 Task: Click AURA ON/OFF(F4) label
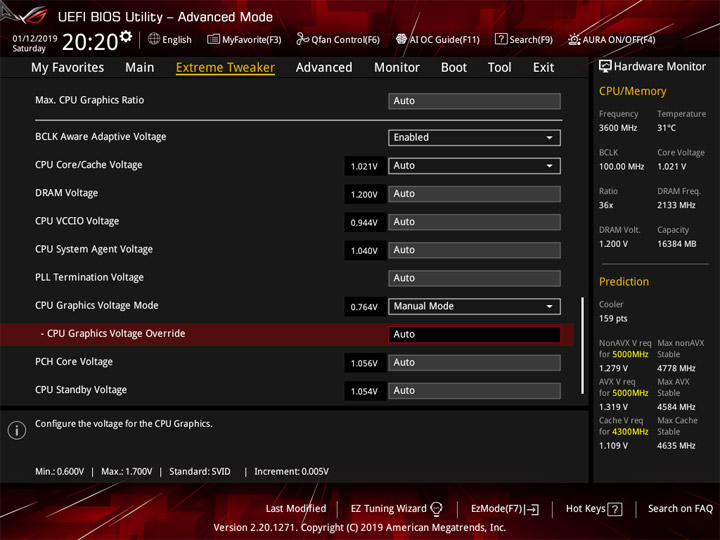(619, 40)
